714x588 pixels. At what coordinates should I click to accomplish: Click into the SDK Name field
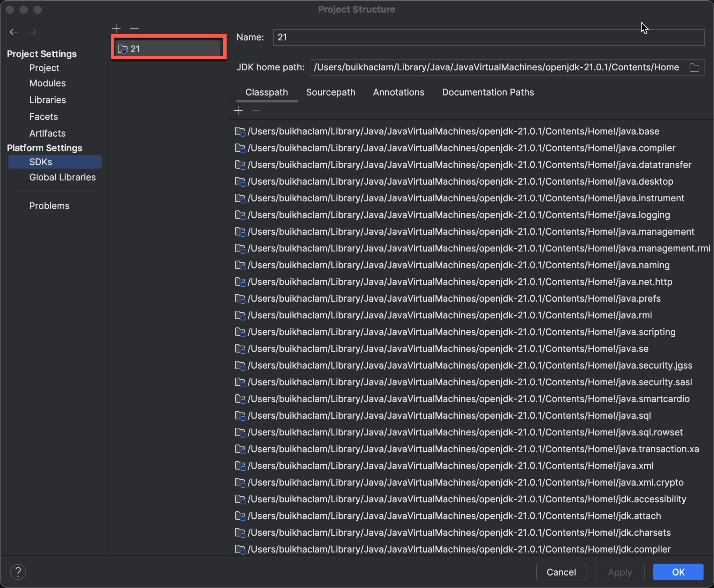[x=489, y=37]
